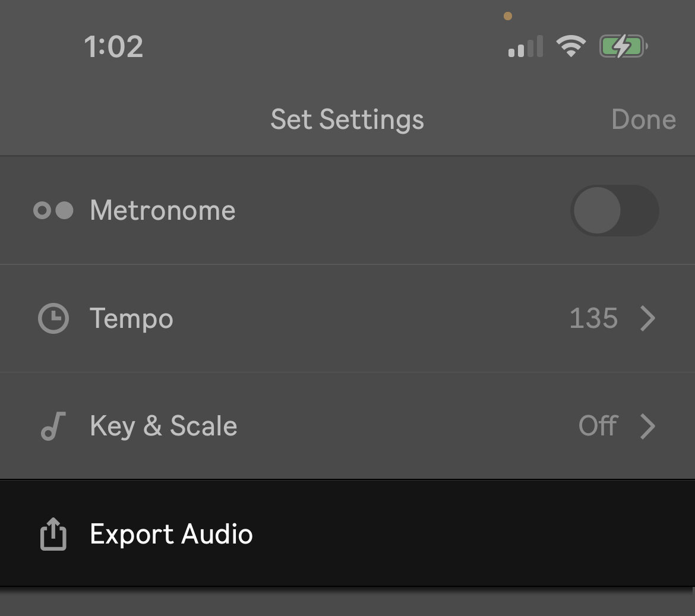Tap the 1:02 status bar clock
This screenshot has height=616, width=695.
(113, 46)
